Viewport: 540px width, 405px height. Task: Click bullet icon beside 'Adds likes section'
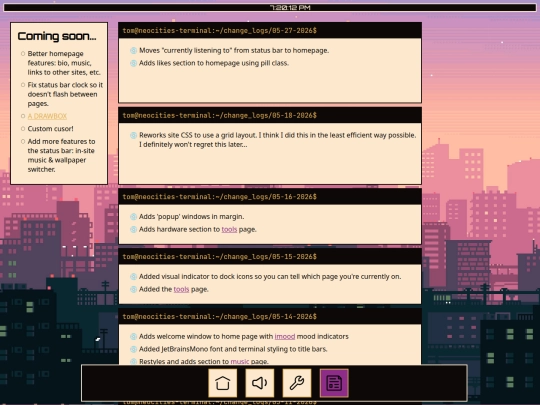click(x=133, y=63)
